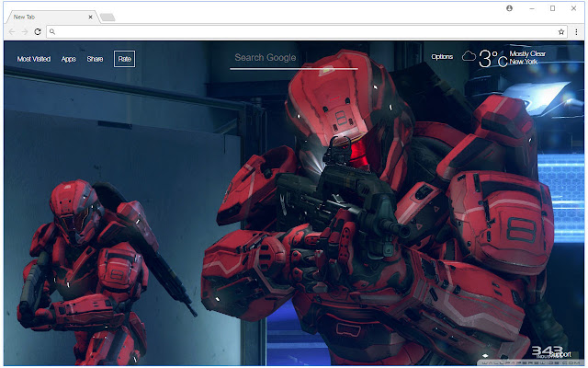Go back with the browser back arrow
588x368 pixels.
tap(12, 32)
